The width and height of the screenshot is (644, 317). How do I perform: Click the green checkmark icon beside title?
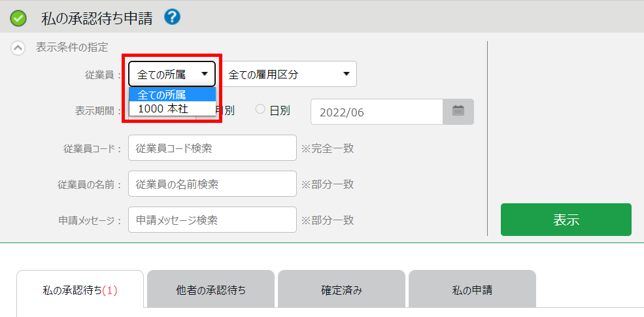19,18
